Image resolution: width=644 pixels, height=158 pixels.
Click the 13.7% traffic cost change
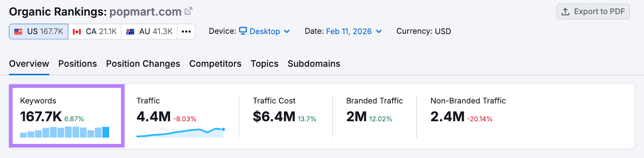[x=307, y=119]
